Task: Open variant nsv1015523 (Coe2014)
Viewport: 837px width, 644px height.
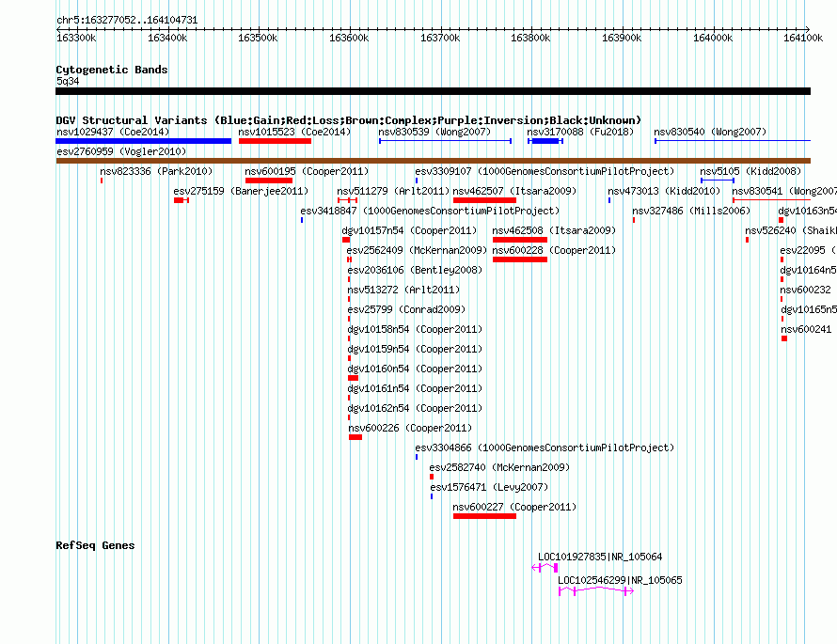Action: [x=294, y=132]
